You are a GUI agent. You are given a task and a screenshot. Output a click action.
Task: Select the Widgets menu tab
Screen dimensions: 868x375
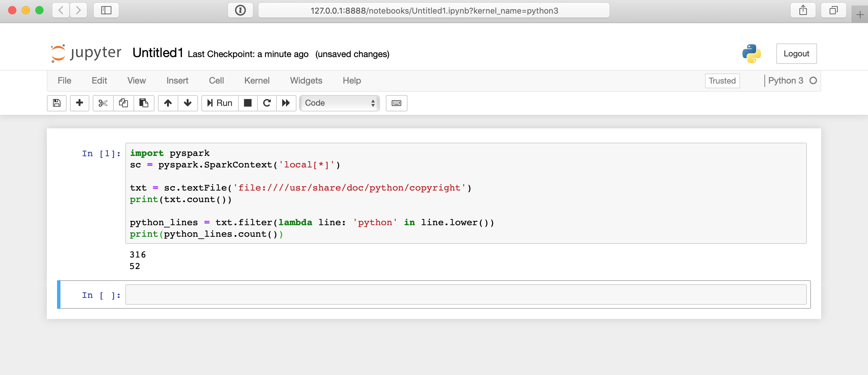point(306,80)
